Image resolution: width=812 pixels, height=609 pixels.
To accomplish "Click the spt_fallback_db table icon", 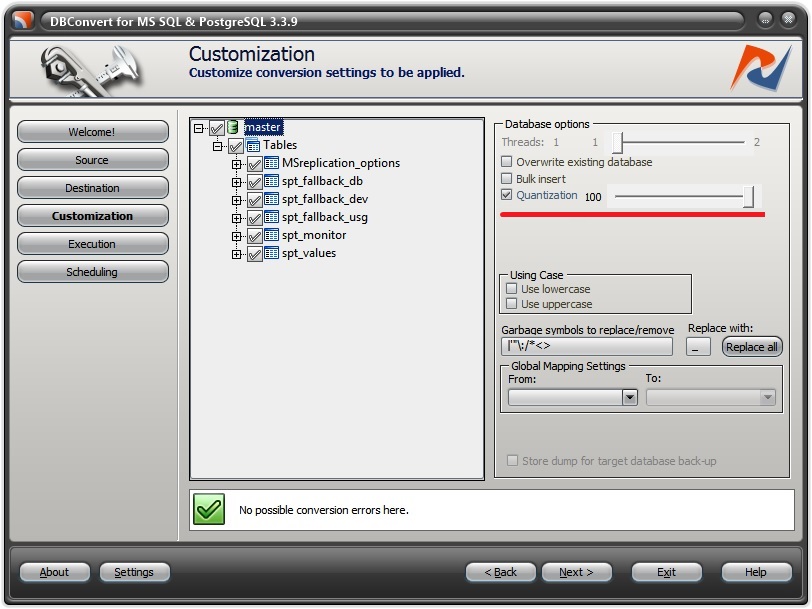I will point(271,181).
